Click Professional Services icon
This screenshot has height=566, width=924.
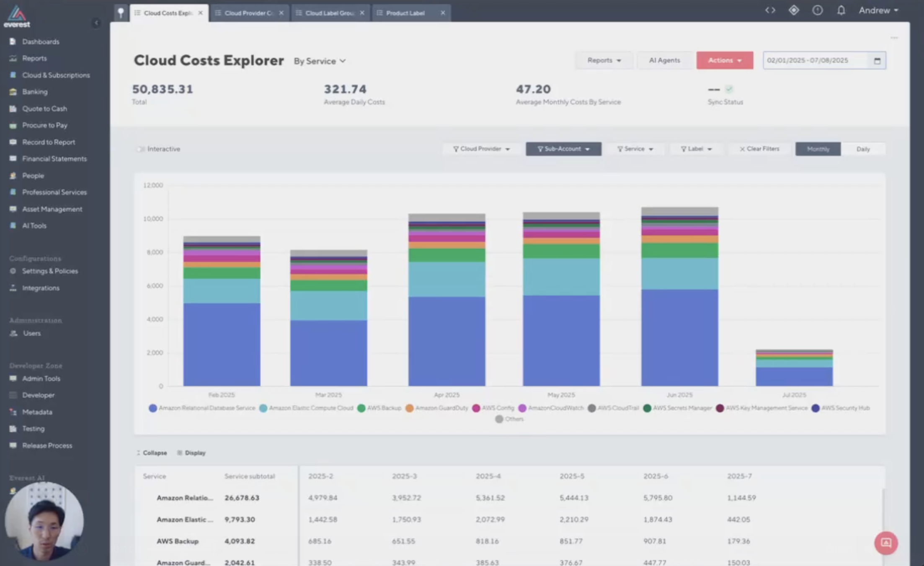tap(13, 192)
